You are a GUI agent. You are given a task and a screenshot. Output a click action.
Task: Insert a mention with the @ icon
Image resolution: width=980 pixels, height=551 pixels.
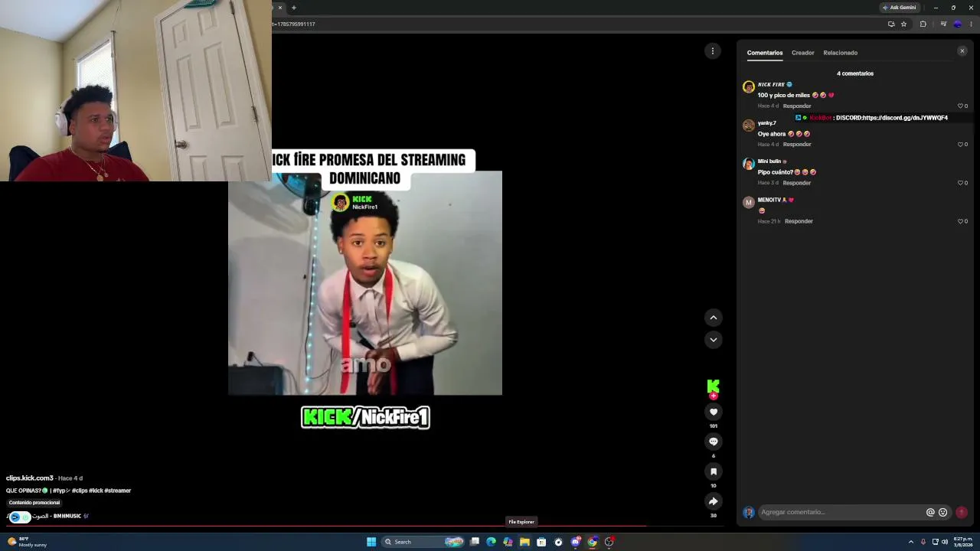(931, 513)
